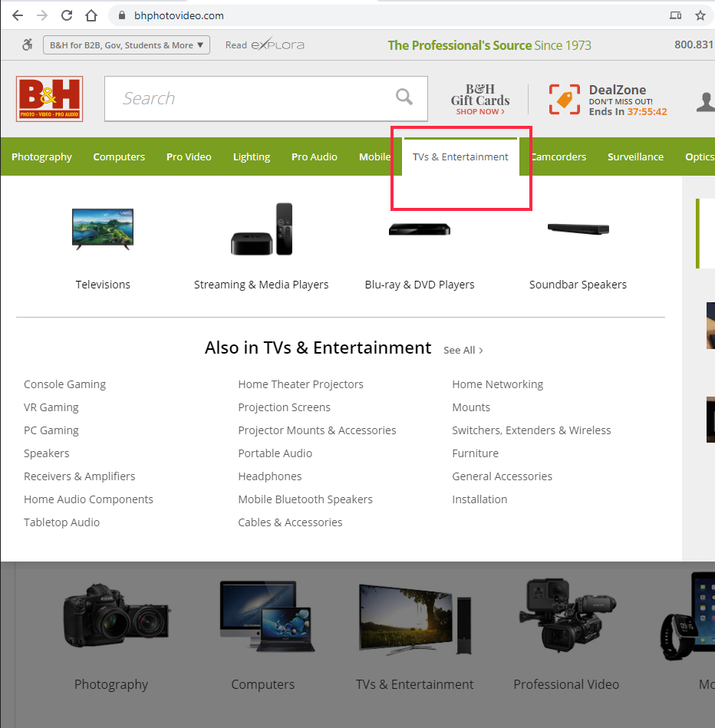Open the Console Gaming link
The width and height of the screenshot is (715, 728).
(64, 384)
